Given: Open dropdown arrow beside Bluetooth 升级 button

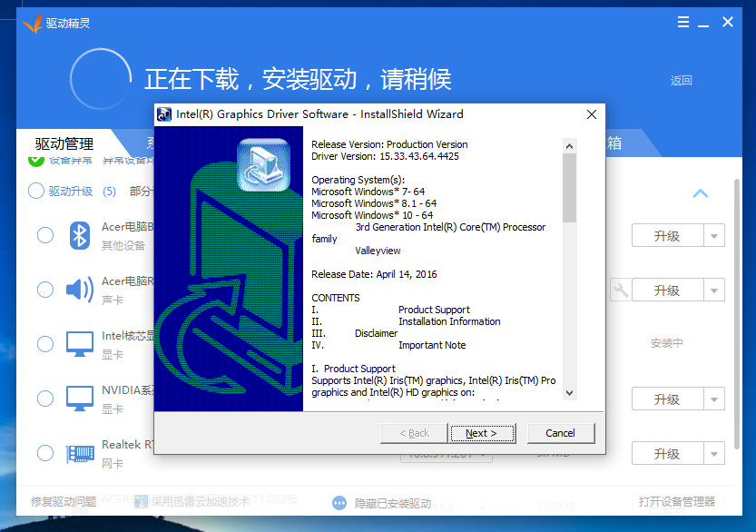Looking at the screenshot, I should pyautogui.click(x=714, y=236).
